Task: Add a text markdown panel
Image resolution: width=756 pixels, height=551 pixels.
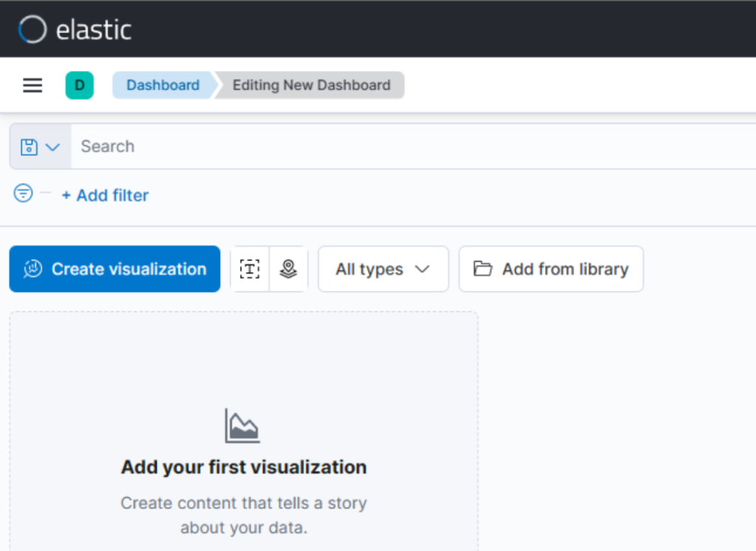Action: tap(250, 269)
